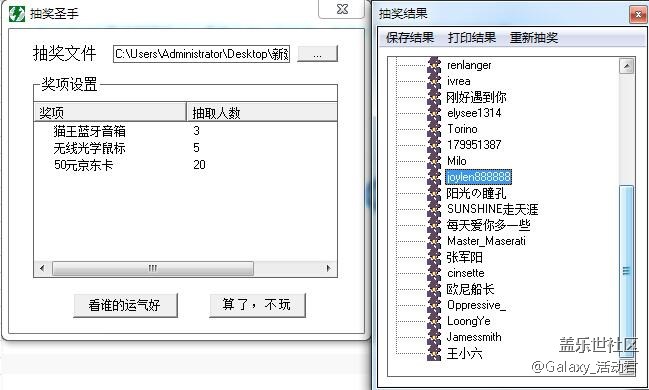649x390 pixels.
Task: Click the 保存结果 menu item
Action: click(410, 38)
